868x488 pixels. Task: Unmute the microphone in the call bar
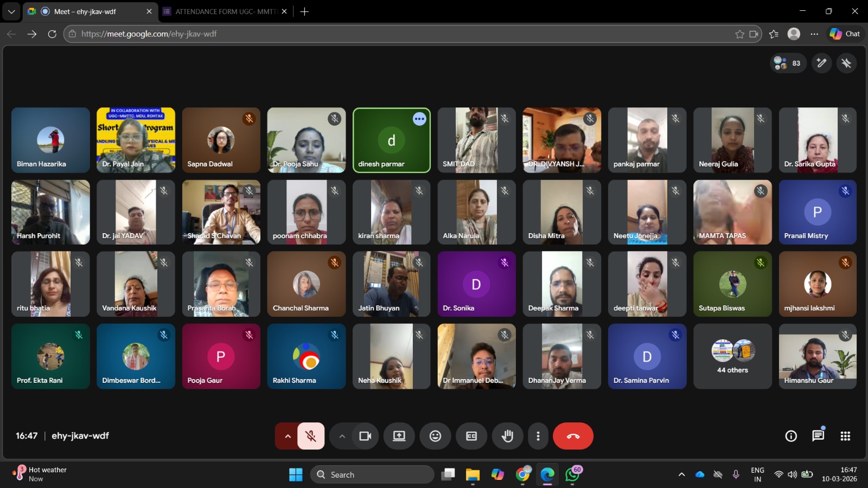click(311, 436)
